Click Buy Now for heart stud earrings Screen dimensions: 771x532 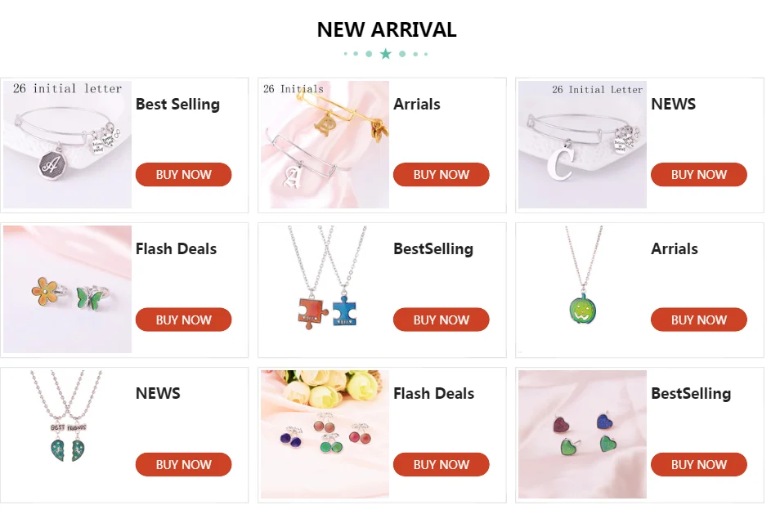pyautogui.click(x=699, y=465)
